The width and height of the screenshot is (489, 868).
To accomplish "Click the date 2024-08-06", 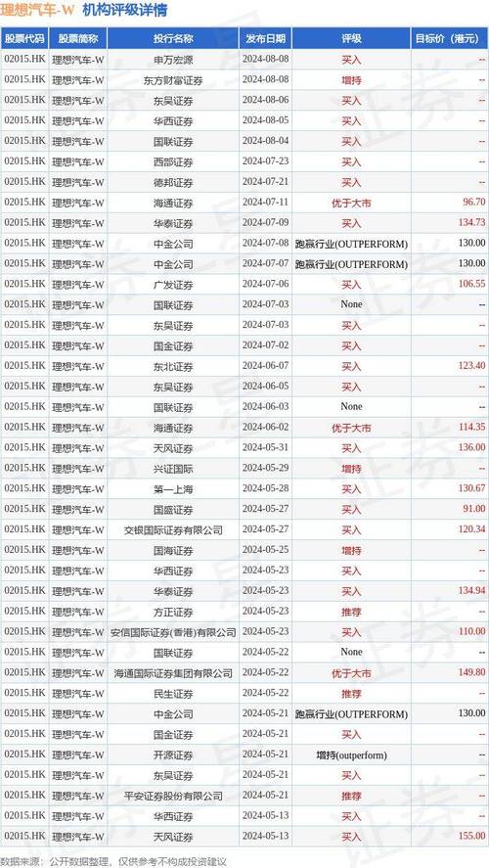I will (265, 100).
